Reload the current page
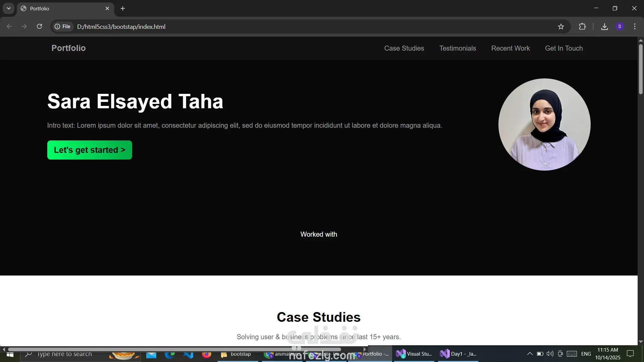This screenshot has width=644, height=362. 39,26
